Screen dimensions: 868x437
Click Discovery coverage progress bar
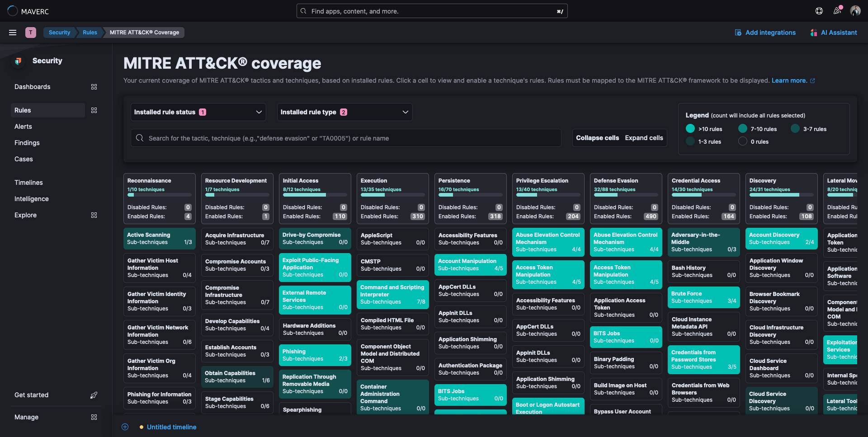[782, 195]
